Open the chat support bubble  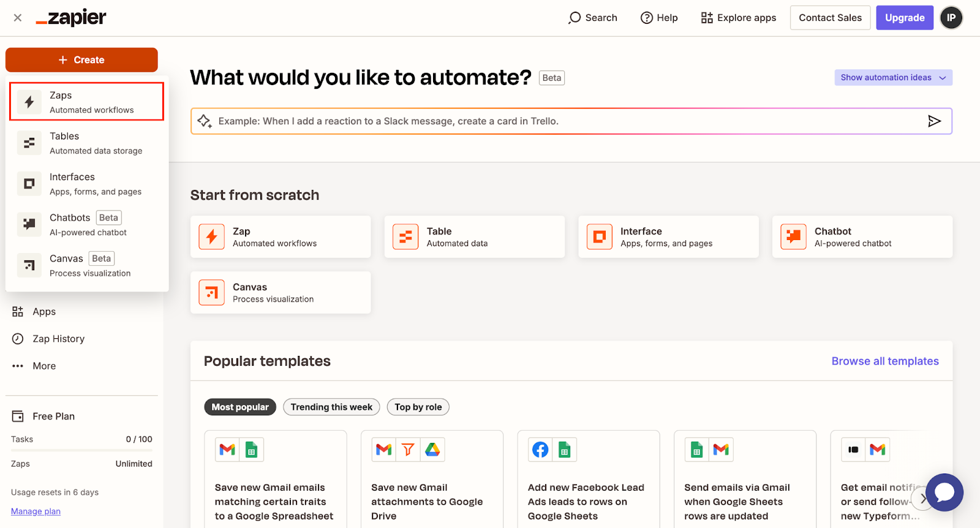point(944,492)
